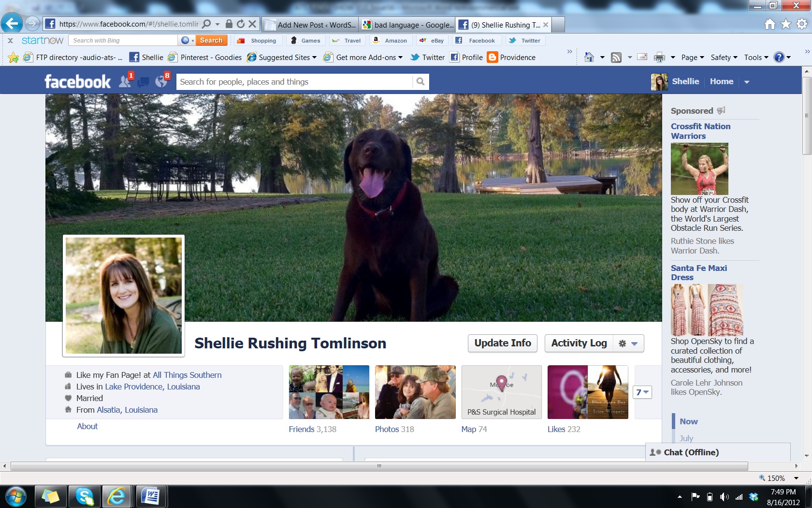This screenshot has width=812, height=508.
Task: Expand the account menu arrow beside Home
Action: click(747, 82)
